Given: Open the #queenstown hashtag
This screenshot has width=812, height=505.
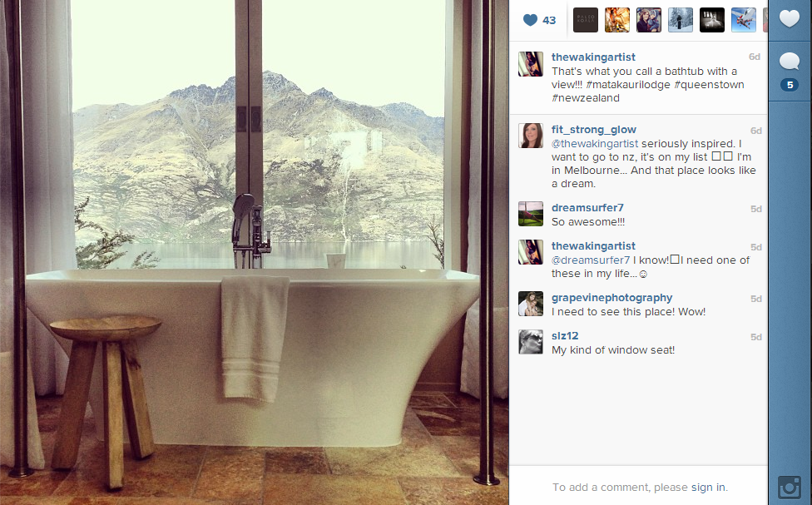Looking at the screenshot, I should 709,85.
